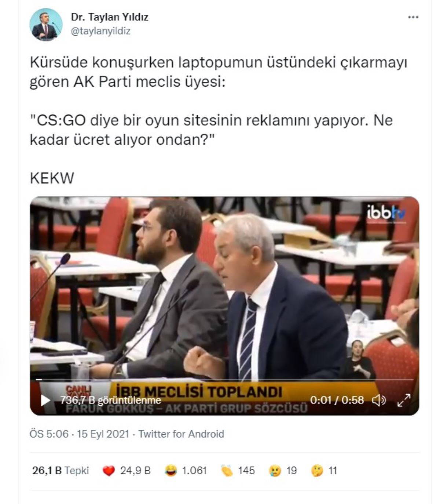
Task: Play the embedded video
Action: click(45, 400)
